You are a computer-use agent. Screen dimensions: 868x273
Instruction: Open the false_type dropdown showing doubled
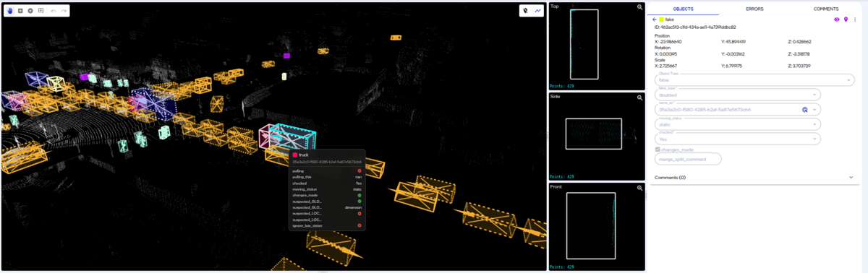tap(737, 95)
